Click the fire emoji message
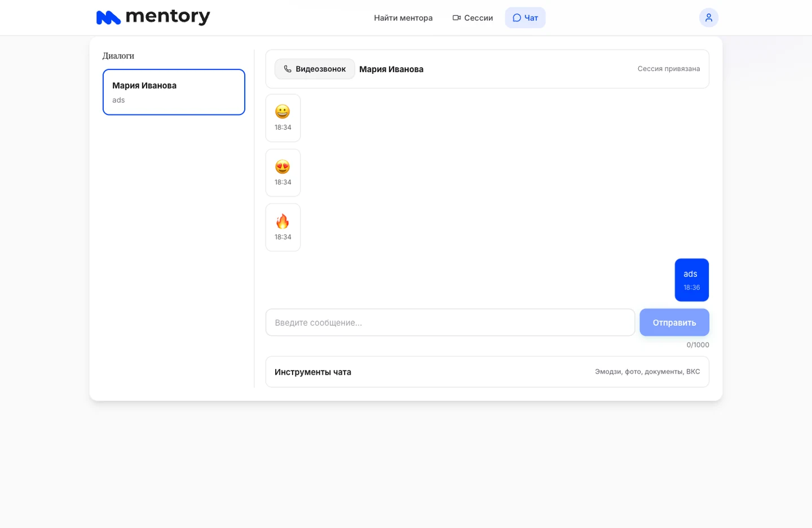This screenshot has height=528, width=812. 283,227
